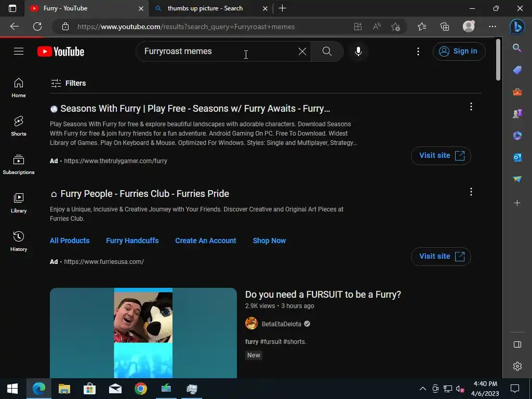Open options for Seasons With Furry ad
This screenshot has width=532, height=399.
(x=471, y=107)
